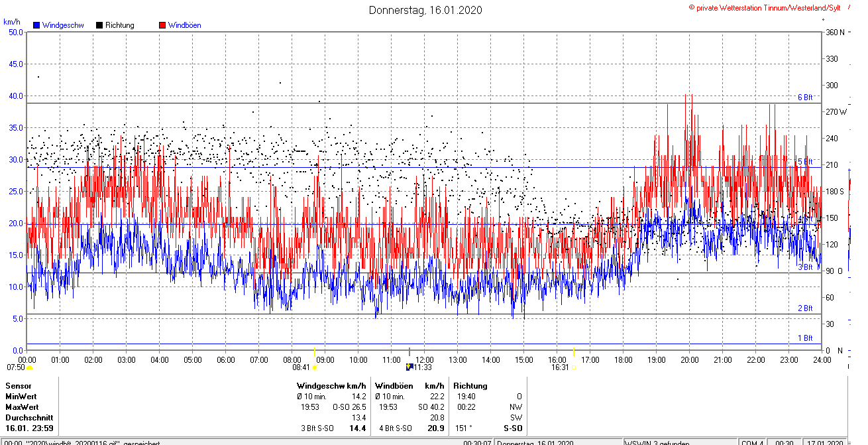Click the 50.0 value on speed axis

15,32
